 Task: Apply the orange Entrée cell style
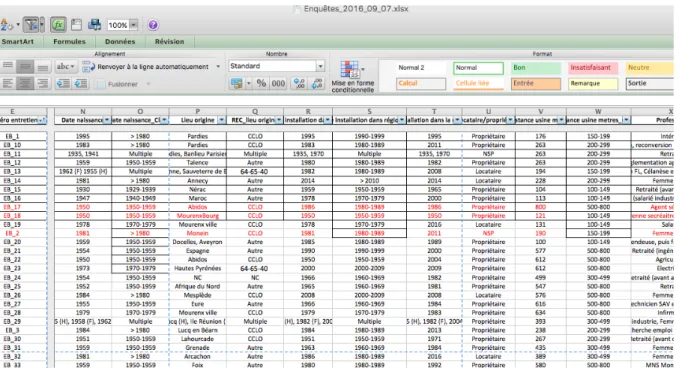tap(536, 84)
